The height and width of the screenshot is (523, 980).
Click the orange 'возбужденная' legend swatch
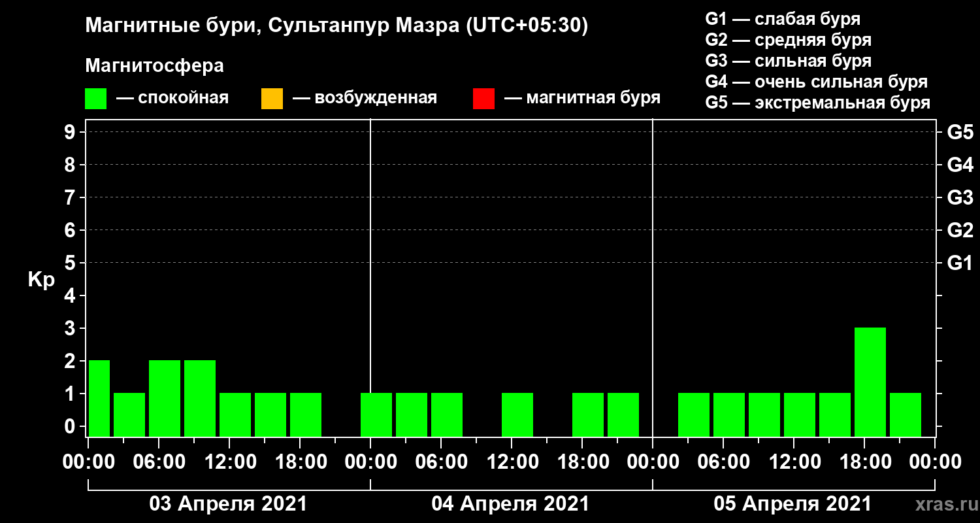tap(272, 99)
